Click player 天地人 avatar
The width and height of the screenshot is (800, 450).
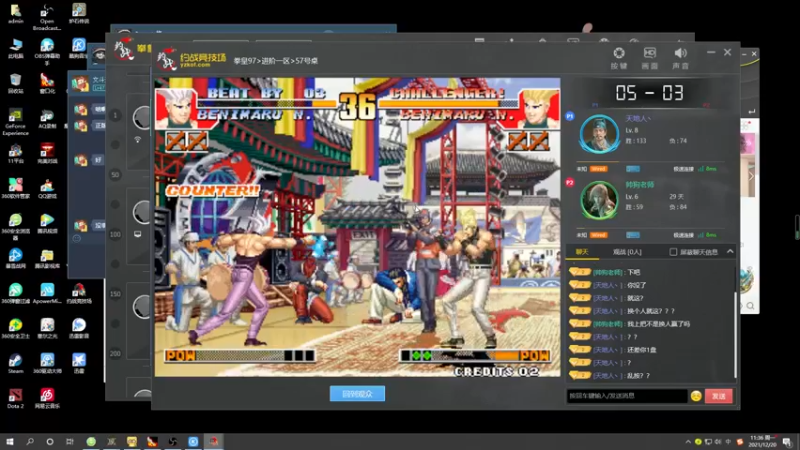click(599, 134)
